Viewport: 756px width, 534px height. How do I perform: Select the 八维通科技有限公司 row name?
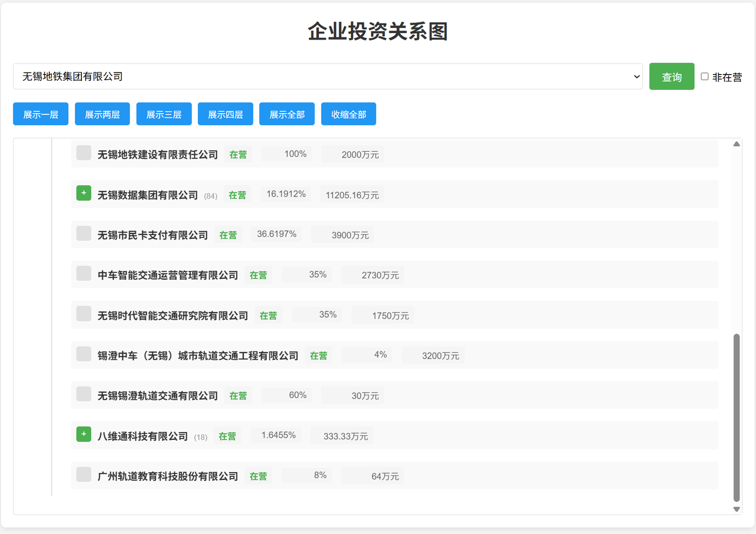(143, 436)
